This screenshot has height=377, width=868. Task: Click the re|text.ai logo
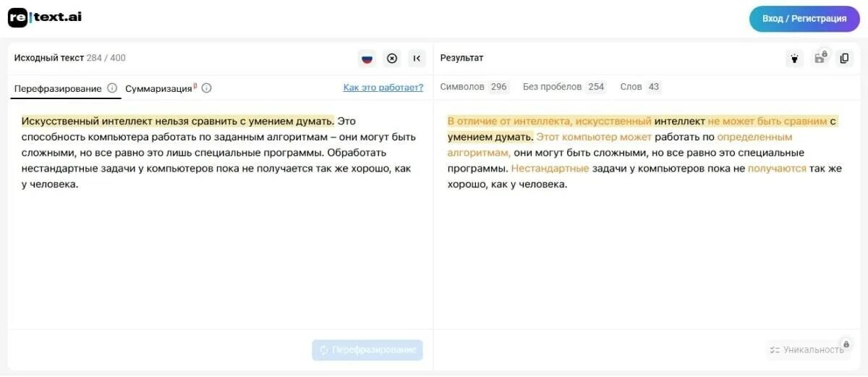click(x=45, y=17)
